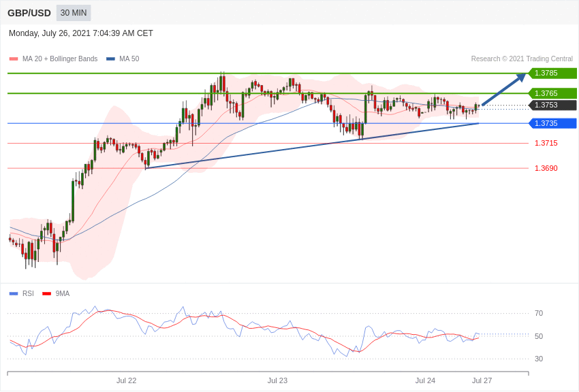Click the red 9MA legend swatch

click(46, 293)
